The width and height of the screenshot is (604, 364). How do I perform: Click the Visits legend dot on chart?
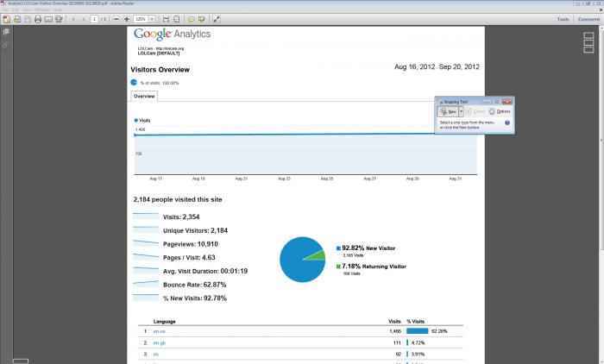pos(136,120)
